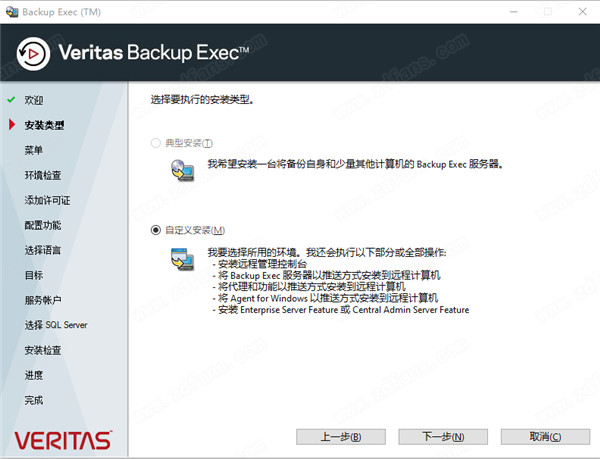Select the 典型安装(T) radio button

(x=155, y=143)
